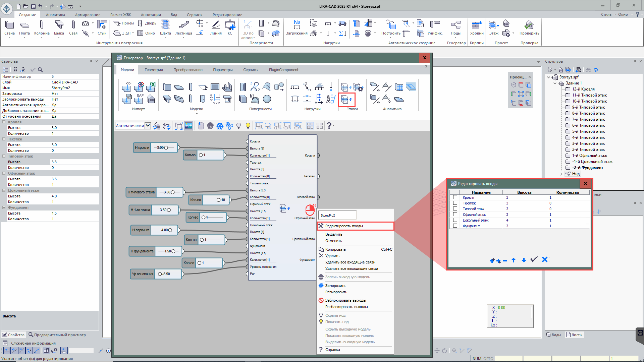Open the Предварительный просмотр tab

coord(57,335)
